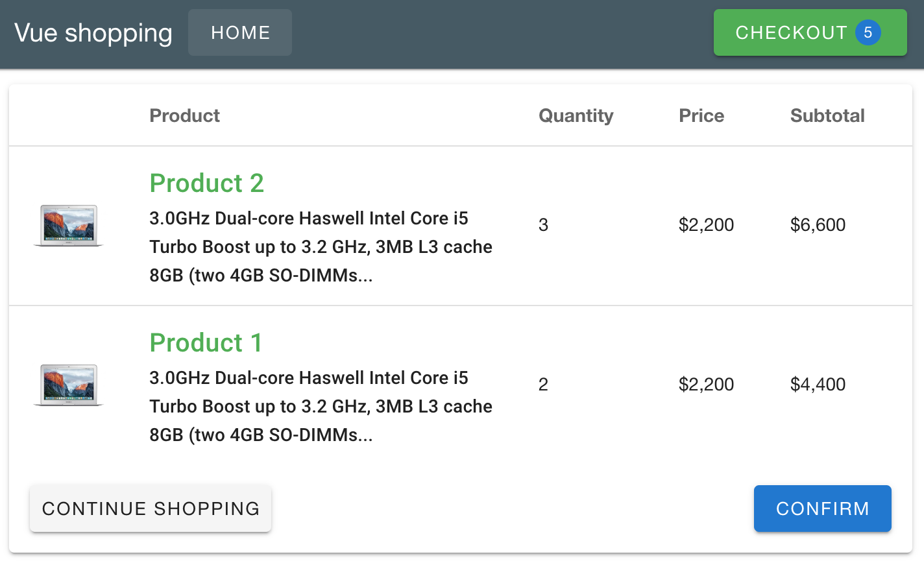Open the Checkout cart button
Image resolution: width=924 pixels, height=563 pixels.
(791, 32)
